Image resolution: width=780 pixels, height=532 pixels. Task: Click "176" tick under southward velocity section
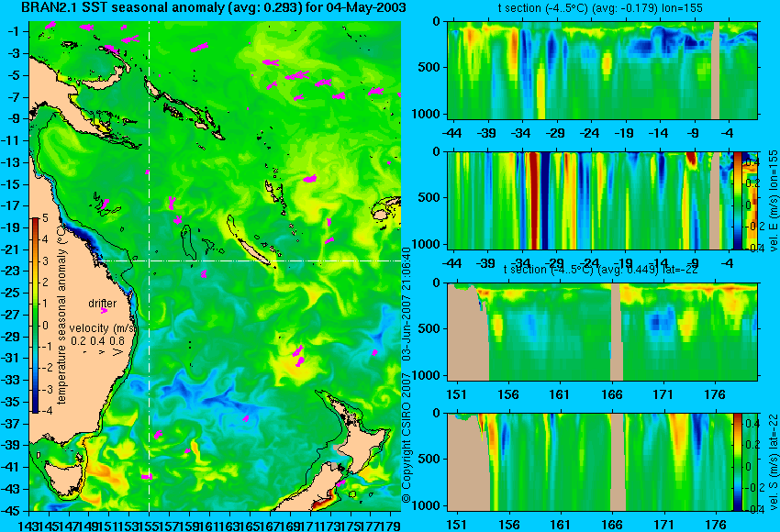pyautogui.click(x=717, y=525)
